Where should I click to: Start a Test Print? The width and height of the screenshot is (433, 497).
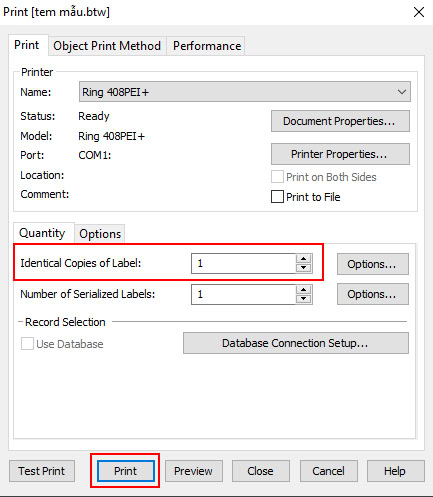tap(42, 471)
